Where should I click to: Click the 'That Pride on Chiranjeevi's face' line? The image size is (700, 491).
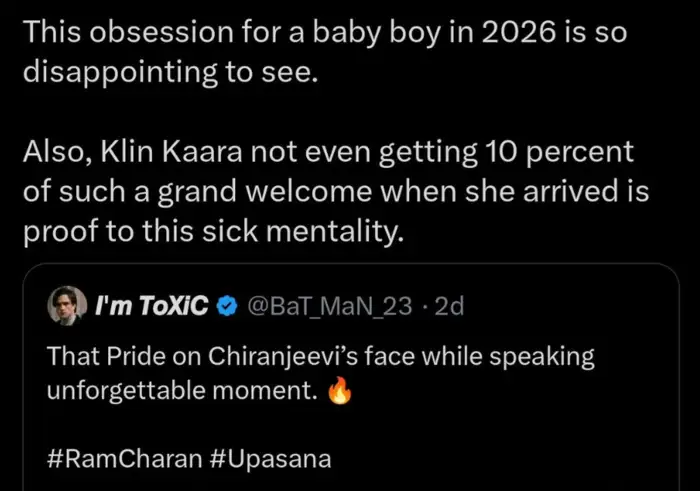(320, 357)
